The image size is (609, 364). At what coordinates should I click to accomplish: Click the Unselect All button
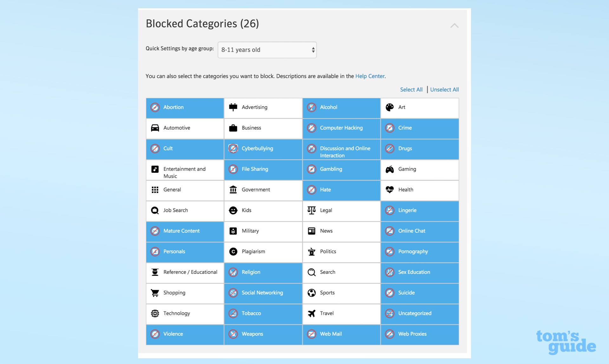[444, 90]
